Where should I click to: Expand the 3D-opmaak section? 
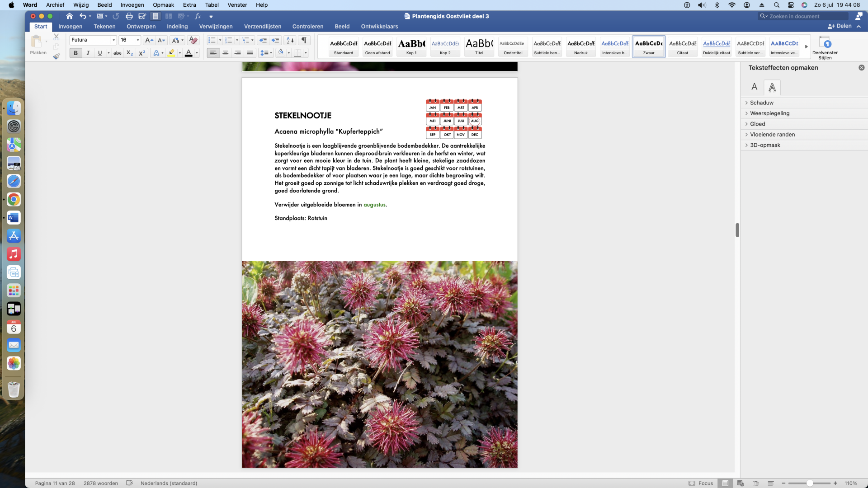764,145
